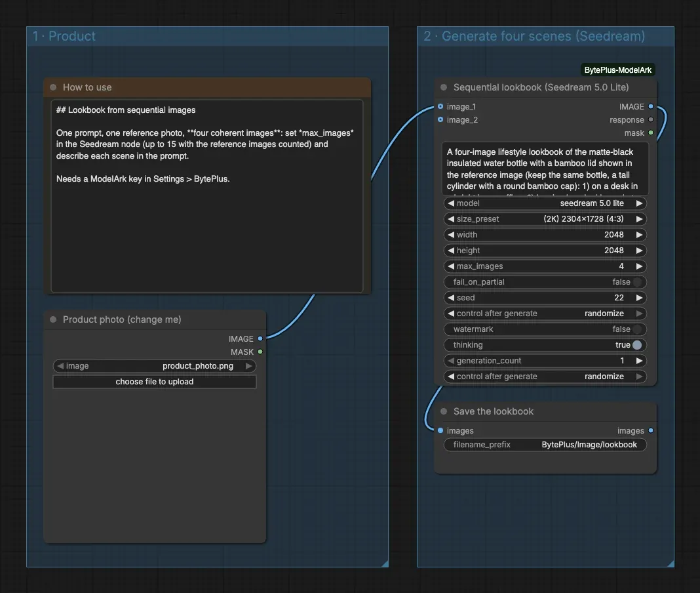Click the Save node images input socket

(x=440, y=430)
